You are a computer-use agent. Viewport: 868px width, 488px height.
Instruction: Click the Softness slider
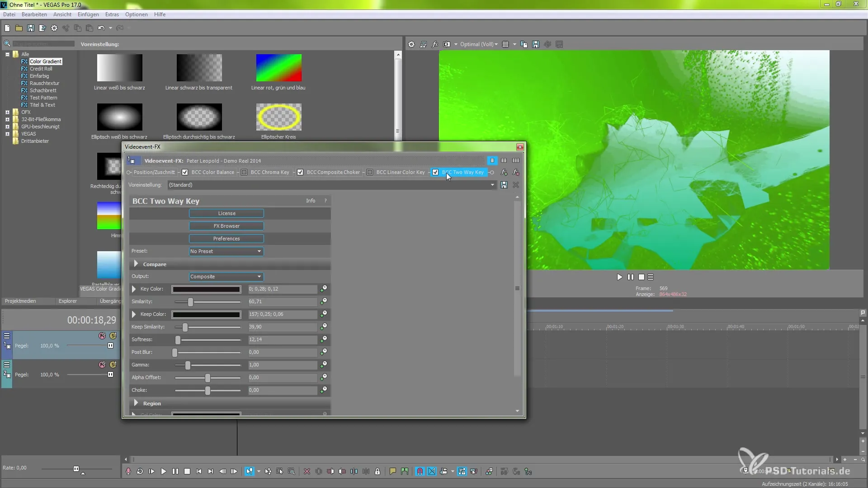[x=208, y=339]
